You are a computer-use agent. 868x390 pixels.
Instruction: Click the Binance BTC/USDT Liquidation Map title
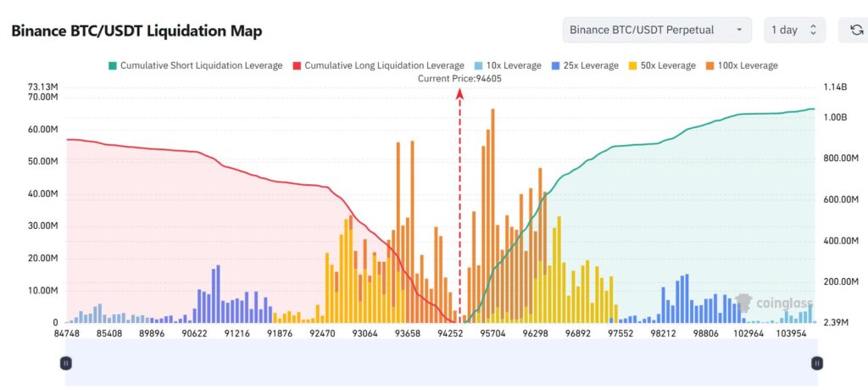(136, 31)
